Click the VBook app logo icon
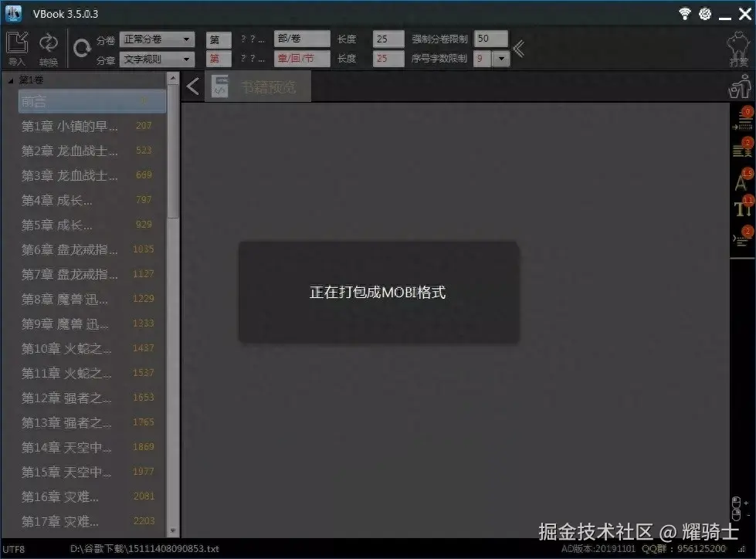 13,13
